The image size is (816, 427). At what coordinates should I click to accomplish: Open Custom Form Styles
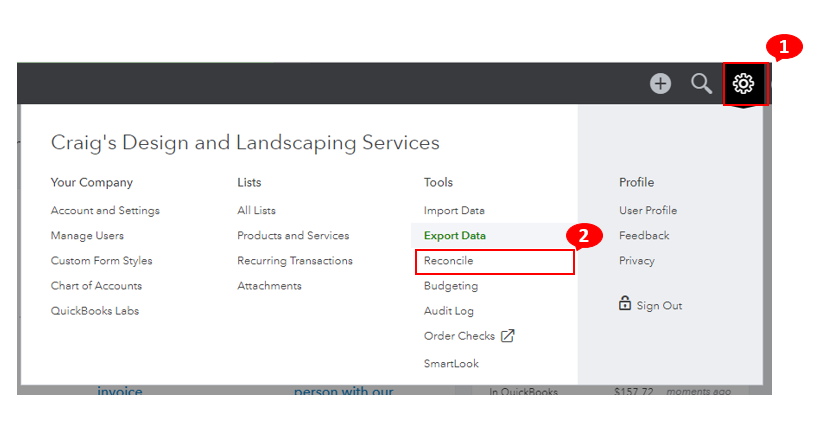[x=101, y=261]
